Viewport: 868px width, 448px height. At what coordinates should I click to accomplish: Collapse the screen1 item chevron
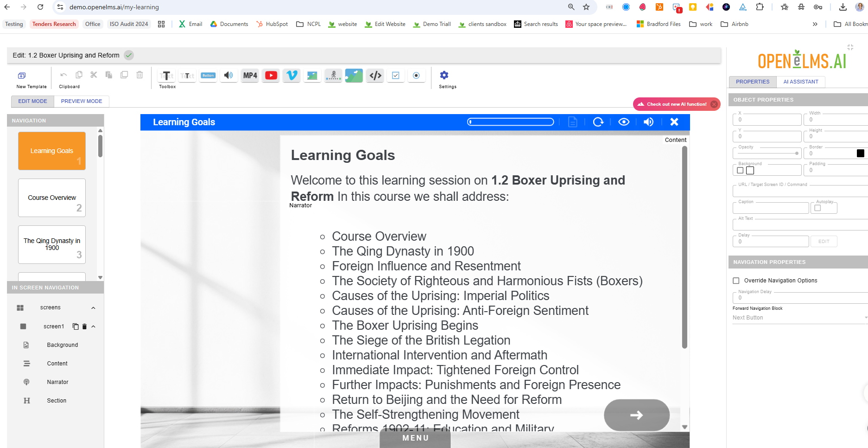pos(93,326)
